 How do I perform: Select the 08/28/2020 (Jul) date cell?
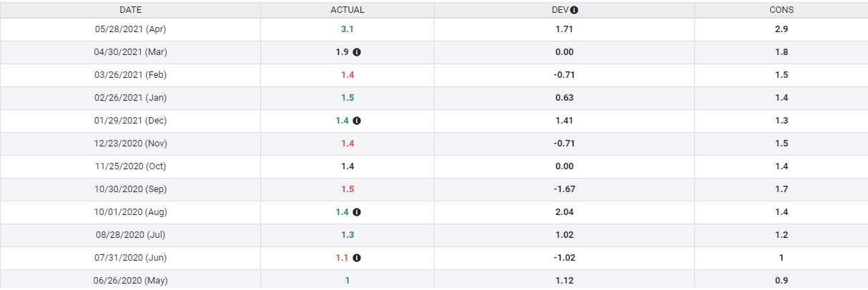click(130, 235)
